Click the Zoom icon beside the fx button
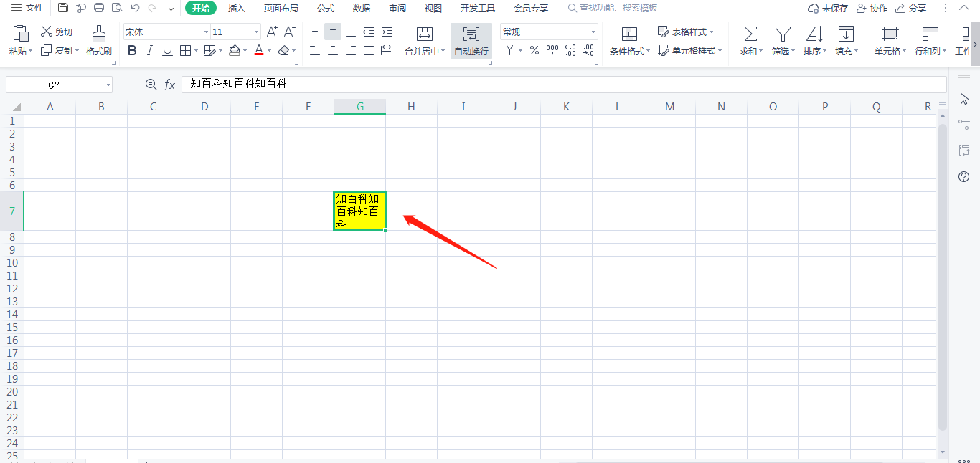Image resolution: width=980 pixels, height=463 pixels. [151, 85]
